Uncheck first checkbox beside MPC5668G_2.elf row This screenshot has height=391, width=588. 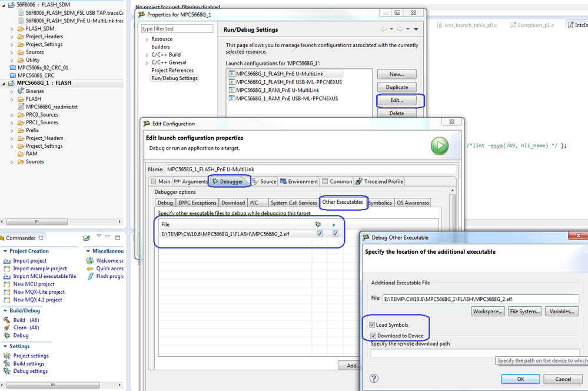coord(320,233)
